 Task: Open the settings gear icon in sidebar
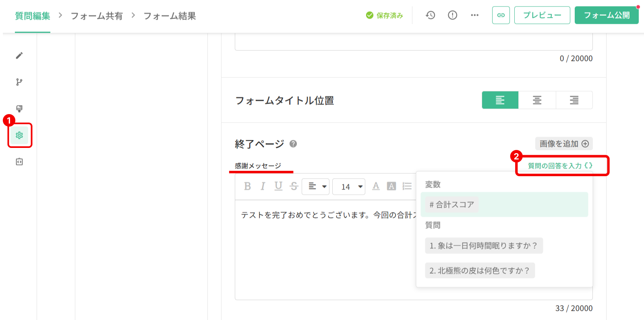19,135
